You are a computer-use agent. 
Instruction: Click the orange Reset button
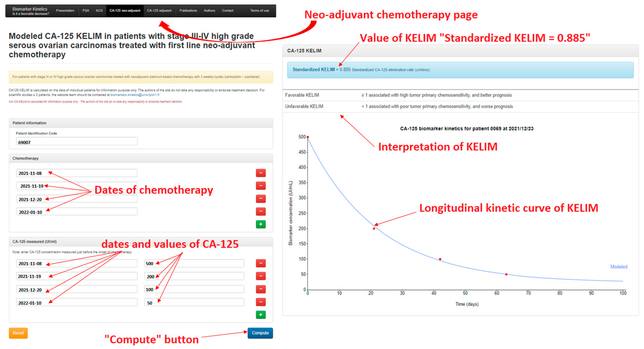(x=18, y=333)
